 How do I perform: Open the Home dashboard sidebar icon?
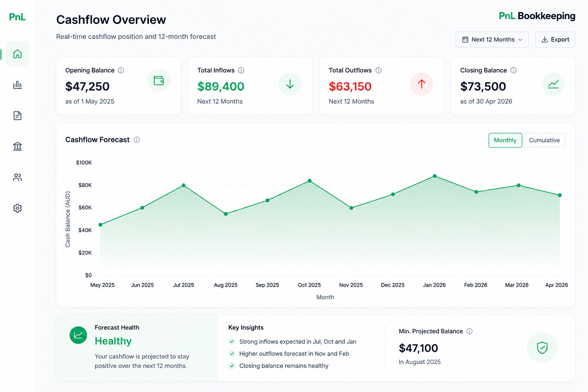[18, 54]
